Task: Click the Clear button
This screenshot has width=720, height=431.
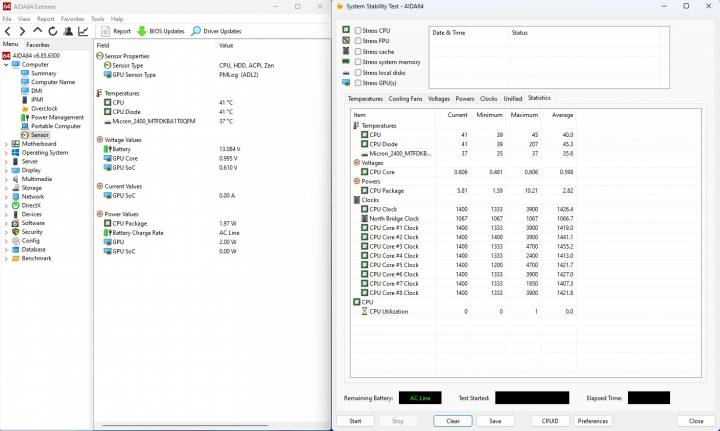Action: pyautogui.click(x=453, y=421)
